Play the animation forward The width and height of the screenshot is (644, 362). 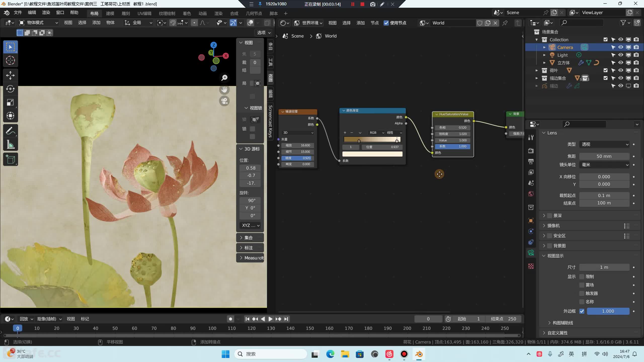coord(270,319)
